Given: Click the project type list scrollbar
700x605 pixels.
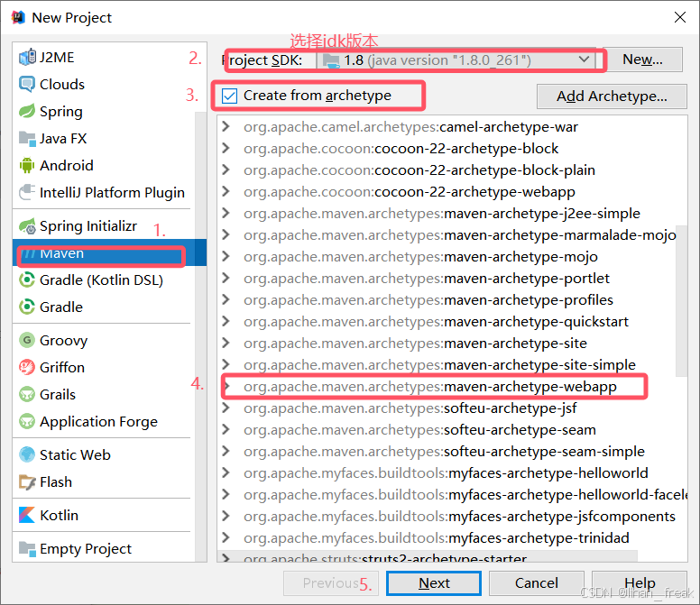Looking at the screenshot, I should pos(200,337).
